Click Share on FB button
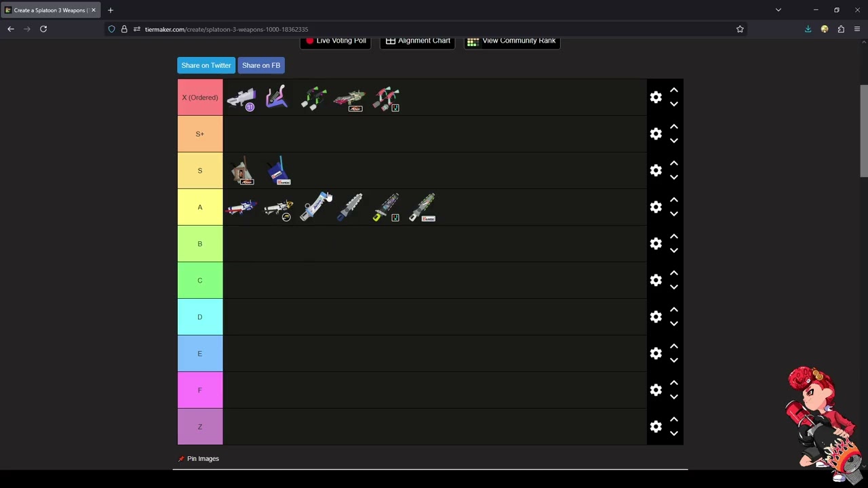868x488 pixels. tap(261, 65)
